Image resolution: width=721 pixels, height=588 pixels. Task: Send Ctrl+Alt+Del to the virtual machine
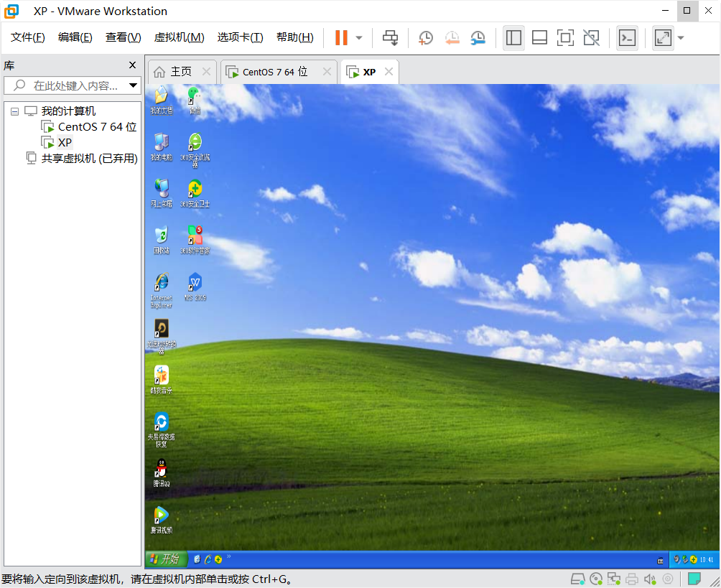(x=391, y=38)
